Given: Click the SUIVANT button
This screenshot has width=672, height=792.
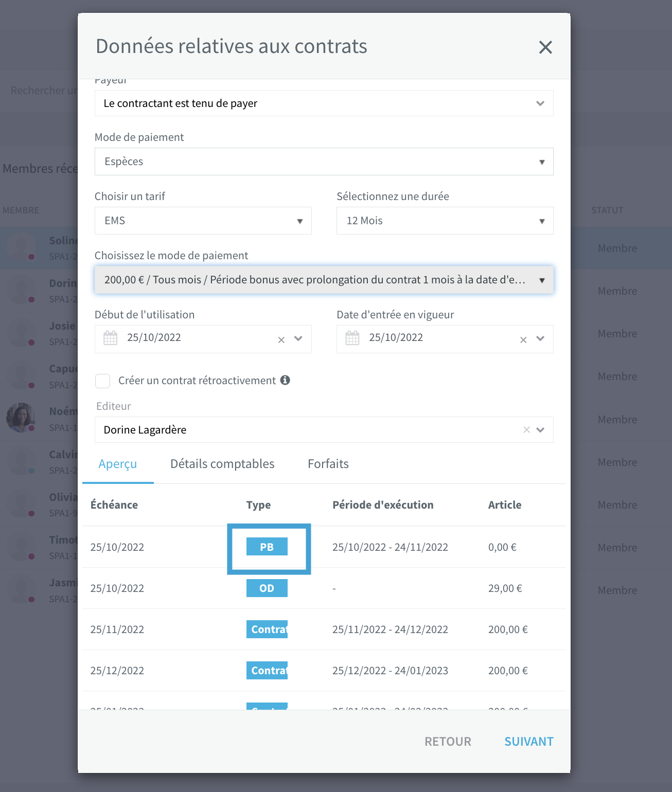Looking at the screenshot, I should [x=528, y=742].
